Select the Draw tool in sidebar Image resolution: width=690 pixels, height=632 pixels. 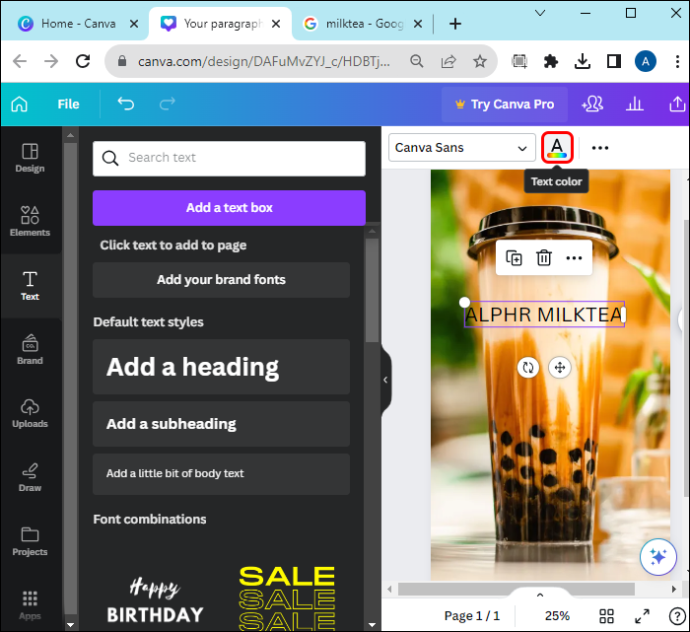[x=30, y=477]
